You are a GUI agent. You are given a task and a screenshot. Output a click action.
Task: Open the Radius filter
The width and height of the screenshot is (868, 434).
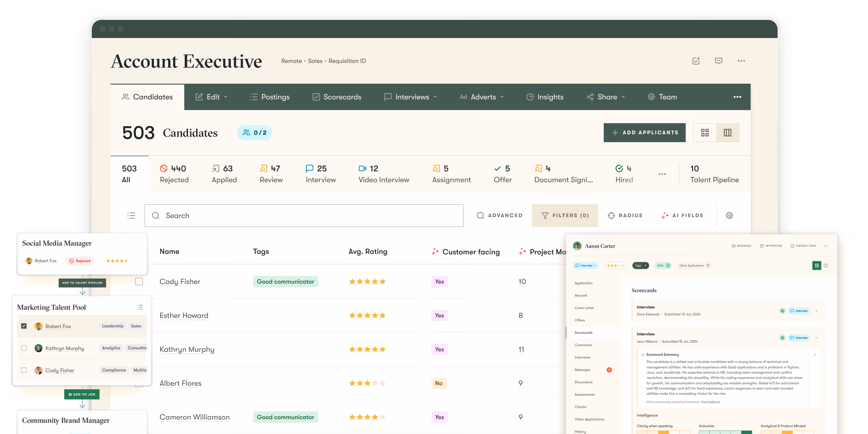coord(625,216)
